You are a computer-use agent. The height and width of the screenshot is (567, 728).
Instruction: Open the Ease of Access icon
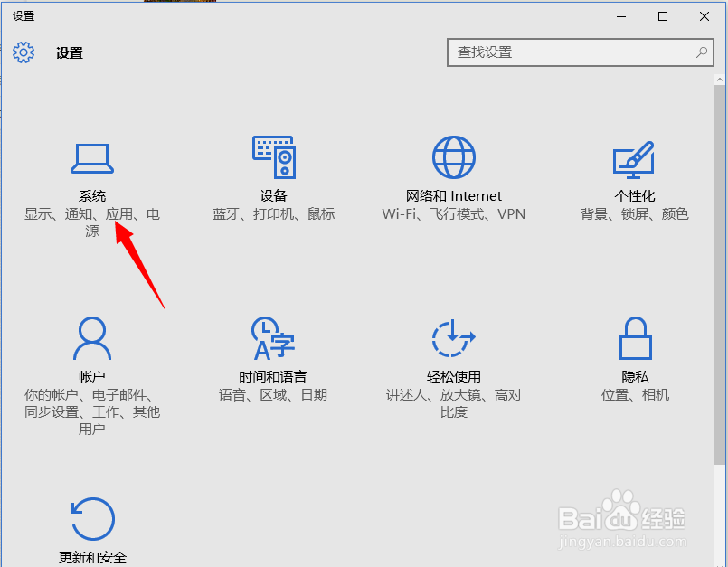(x=453, y=338)
